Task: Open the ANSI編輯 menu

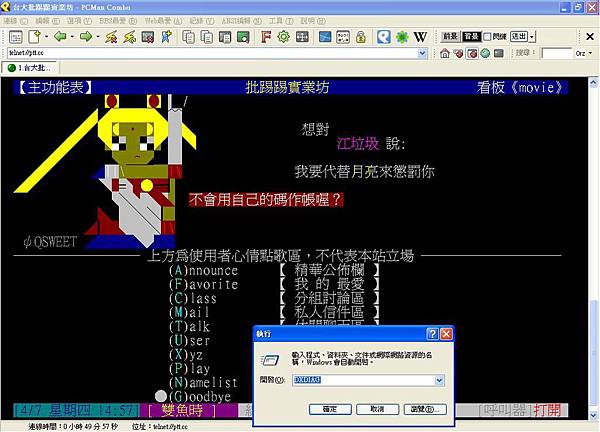Action: coord(241,21)
